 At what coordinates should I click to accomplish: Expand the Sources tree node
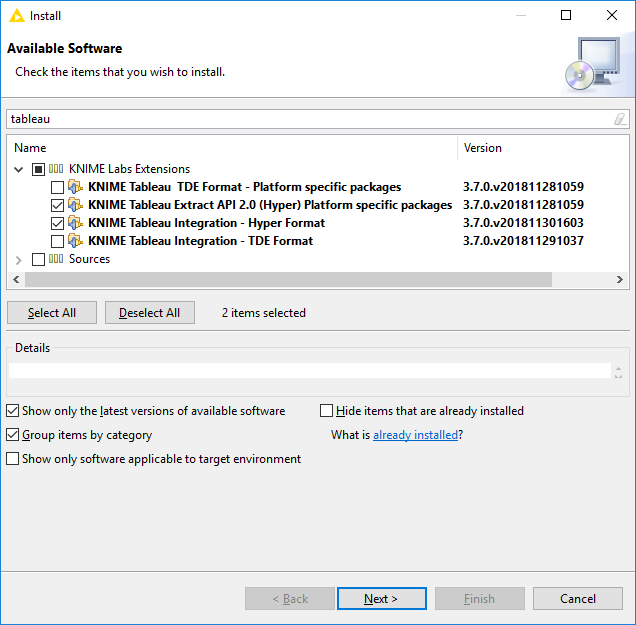pyautogui.click(x=19, y=260)
